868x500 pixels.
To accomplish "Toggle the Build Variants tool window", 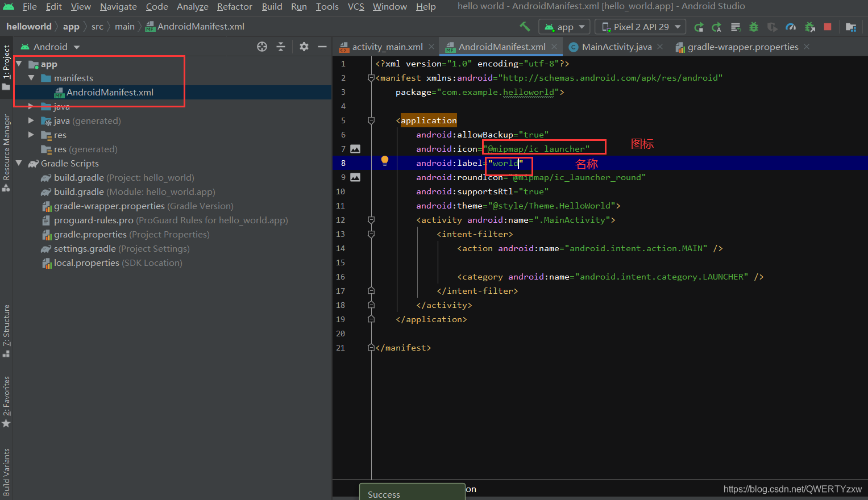I will pyautogui.click(x=6, y=473).
